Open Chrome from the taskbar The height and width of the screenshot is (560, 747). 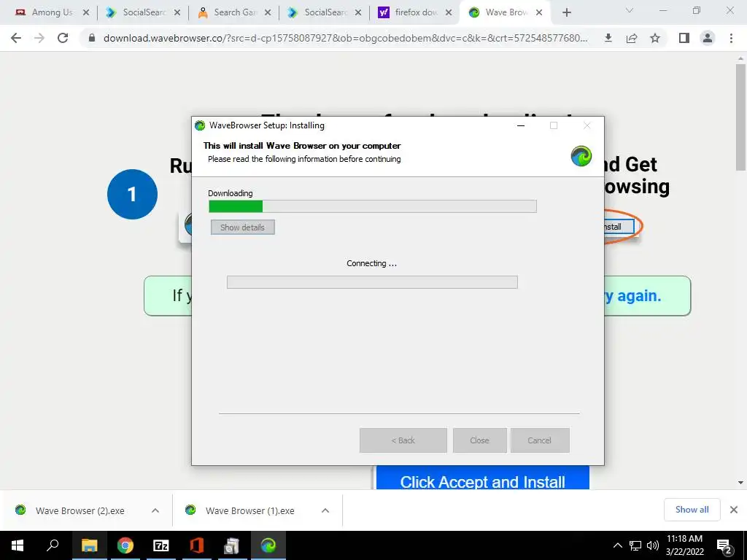pos(125,545)
